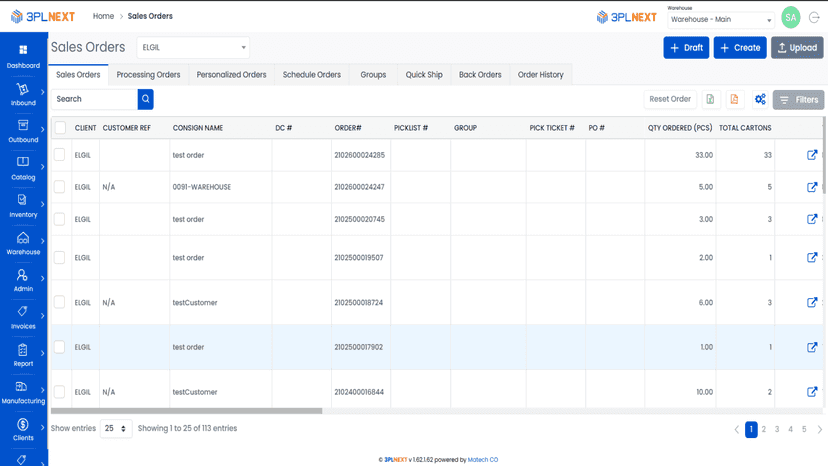Viewport: 828px width, 466px height.
Task: Open the Dashboard sidebar icon
Action: 23,50
